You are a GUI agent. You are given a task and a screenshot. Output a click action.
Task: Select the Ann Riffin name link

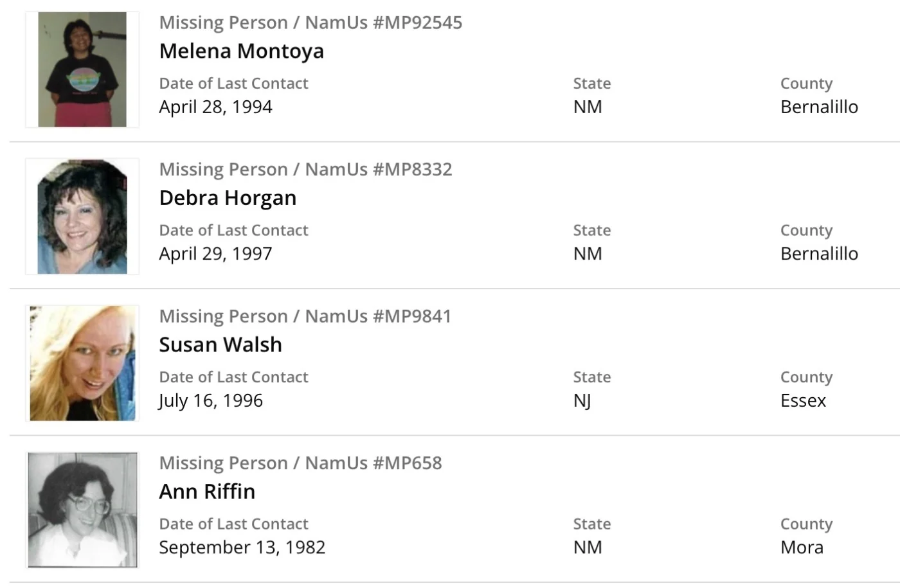pos(207,492)
